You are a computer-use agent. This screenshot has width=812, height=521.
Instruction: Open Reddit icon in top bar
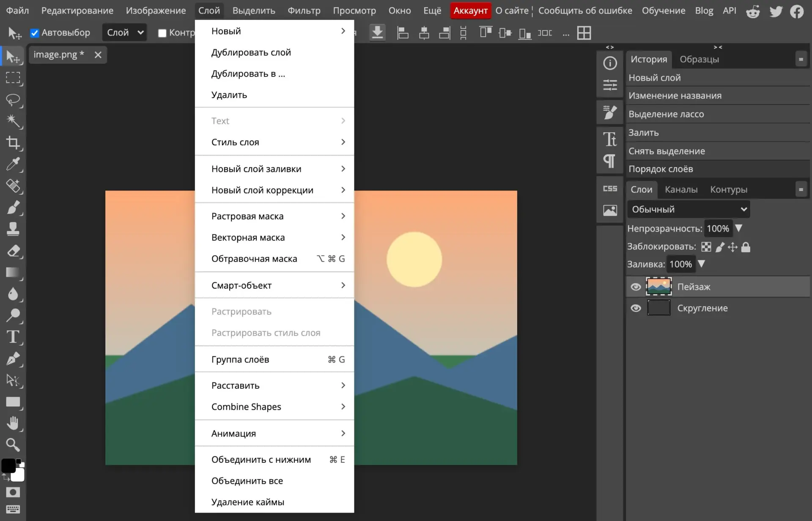753,11
